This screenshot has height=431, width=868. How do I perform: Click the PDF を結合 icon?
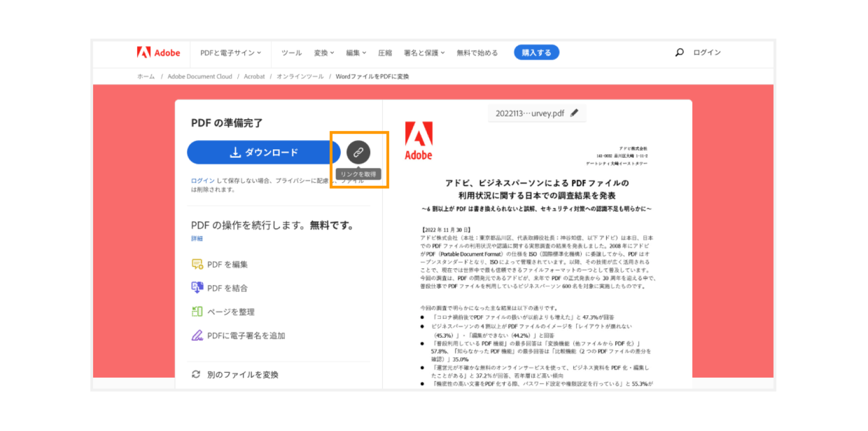click(x=197, y=288)
